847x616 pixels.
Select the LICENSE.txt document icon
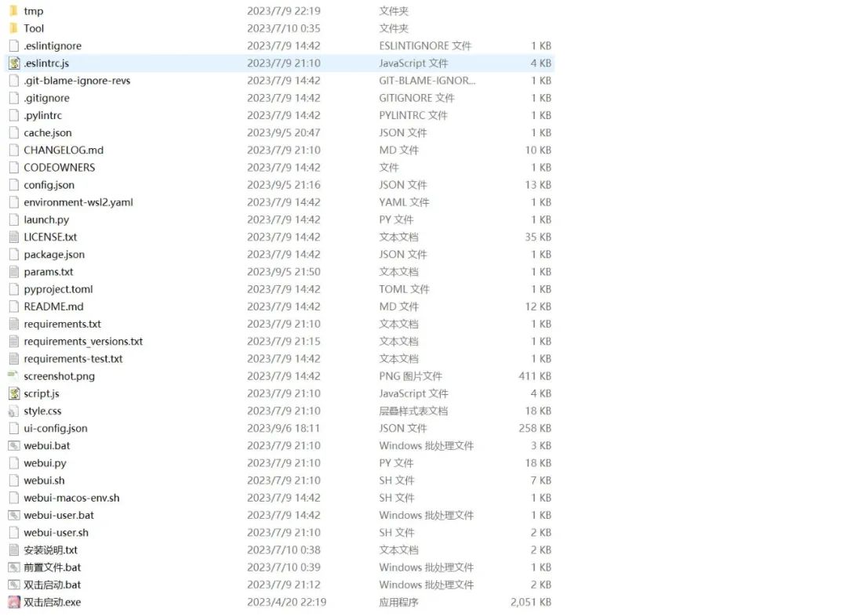pyautogui.click(x=13, y=237)
